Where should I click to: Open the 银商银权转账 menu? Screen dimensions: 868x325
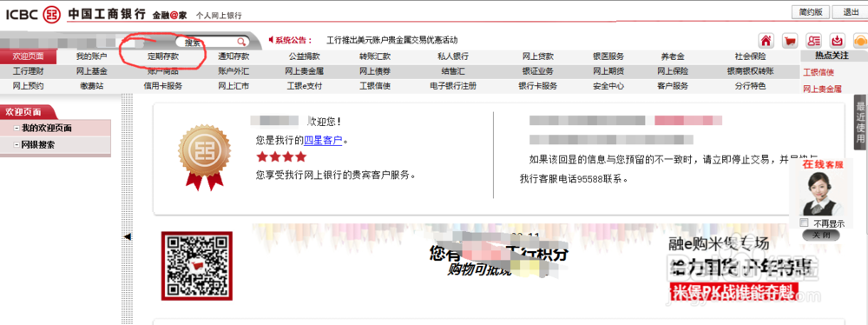(x=751, y=71)
